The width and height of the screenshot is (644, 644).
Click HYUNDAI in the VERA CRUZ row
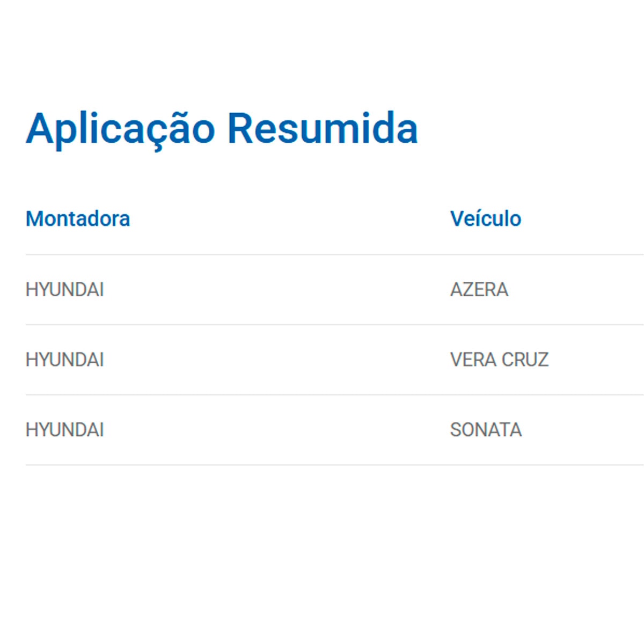(x=65, y=360)
